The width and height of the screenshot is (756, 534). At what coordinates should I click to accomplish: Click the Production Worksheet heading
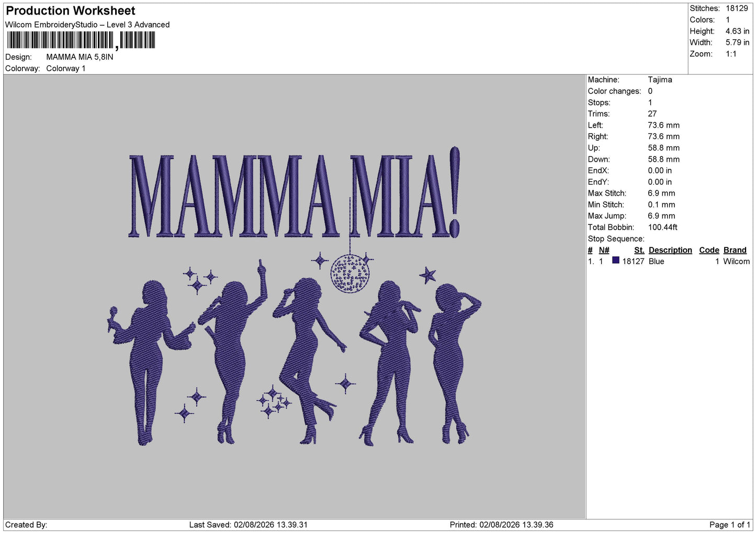pyautogui.click(x=71, y=10)
